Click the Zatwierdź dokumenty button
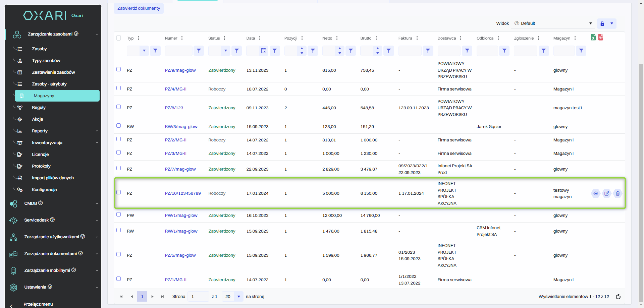This screenshot has width=644, height=308. [x=139, y=8]
